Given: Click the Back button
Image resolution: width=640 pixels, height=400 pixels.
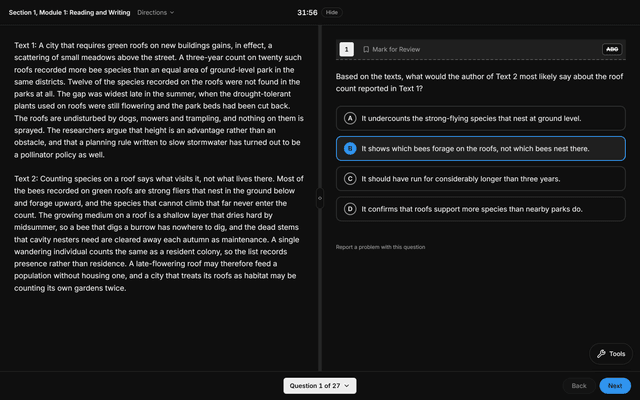Looking at the screenshot, I should tap(579, 386).
